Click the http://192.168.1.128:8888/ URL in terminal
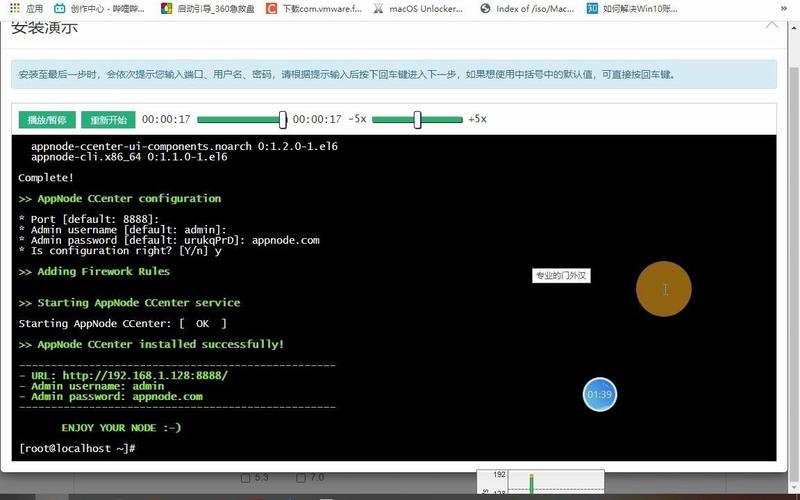The width and height of the screenshot is (800, 500). pyautogui.click(x=145, y=375)
